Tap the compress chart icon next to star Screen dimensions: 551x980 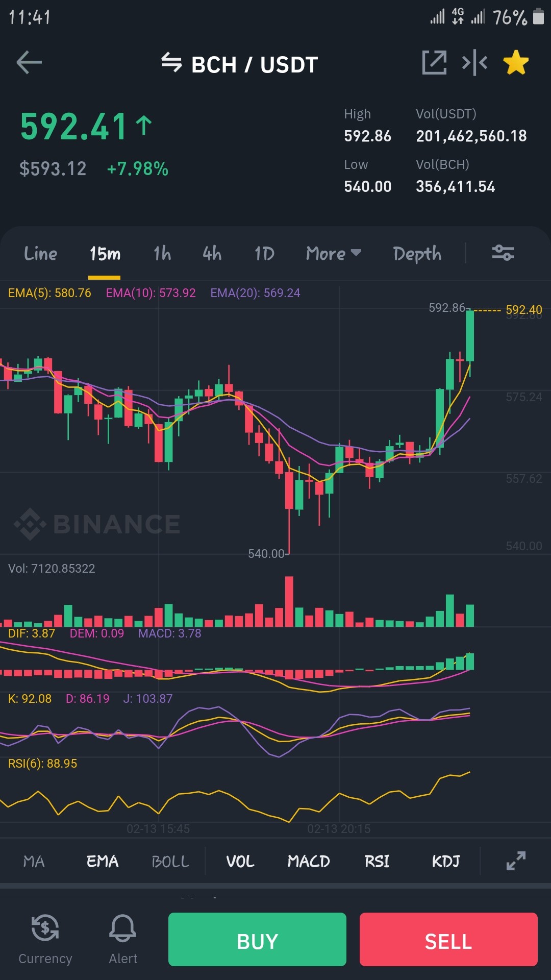point(474,63)
